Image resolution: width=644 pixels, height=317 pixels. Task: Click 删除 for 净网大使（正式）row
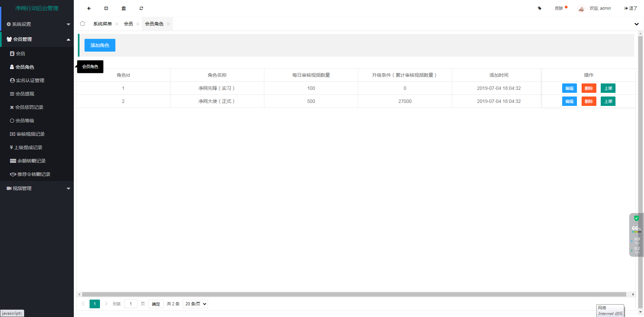589,101
